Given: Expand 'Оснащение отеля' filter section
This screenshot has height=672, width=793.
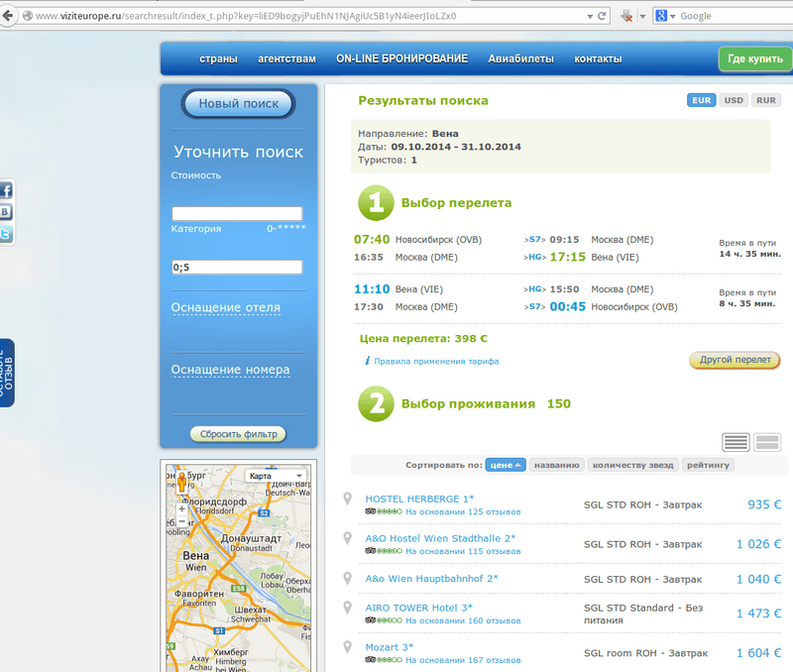Looking at the screenshot, I should tap(226, 307).
